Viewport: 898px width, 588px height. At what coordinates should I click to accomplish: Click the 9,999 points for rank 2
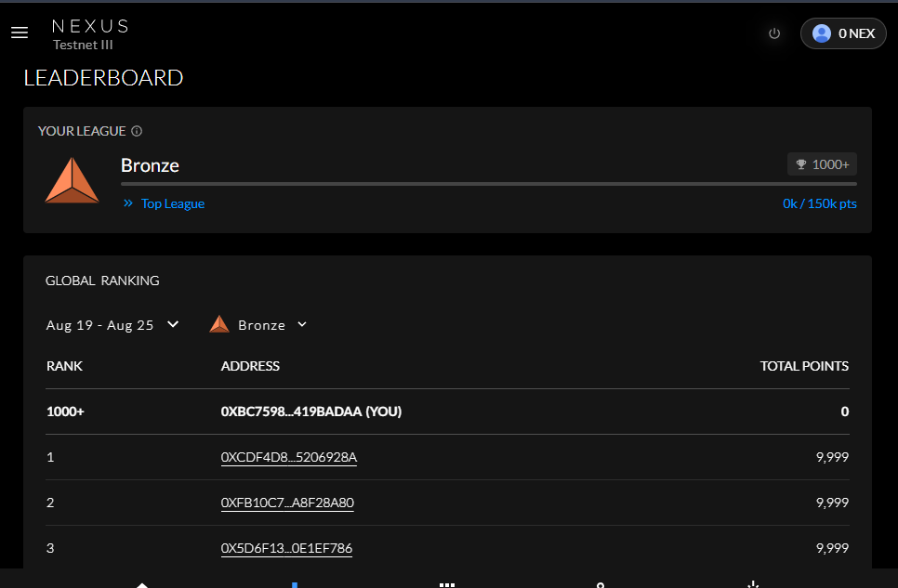click(x=832, y=503)
